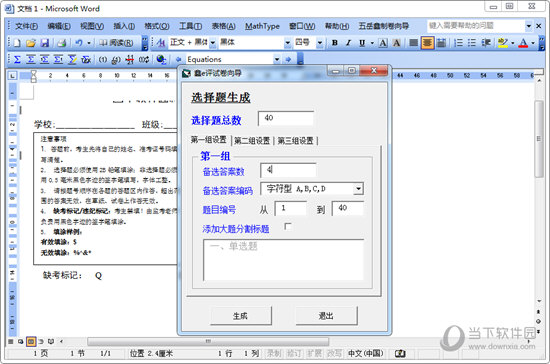Insert inline MathType equation (first sigma)
Viewport: 550px width, 364px height.
point(17,59)
